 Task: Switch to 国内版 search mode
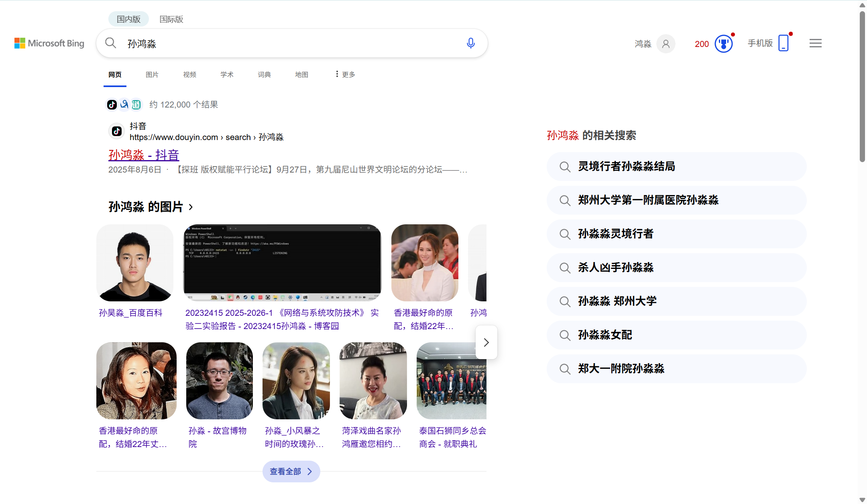click(x=128, y=19)
